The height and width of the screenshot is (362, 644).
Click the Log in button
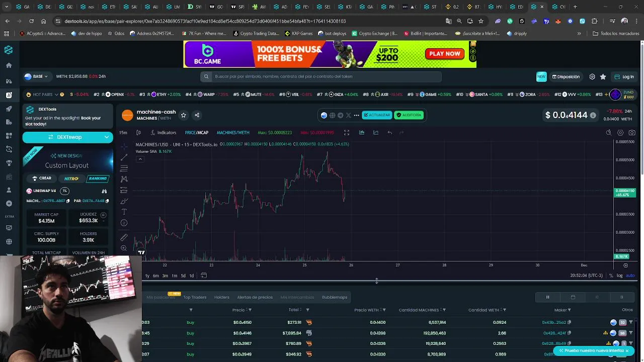click(624, 77)
